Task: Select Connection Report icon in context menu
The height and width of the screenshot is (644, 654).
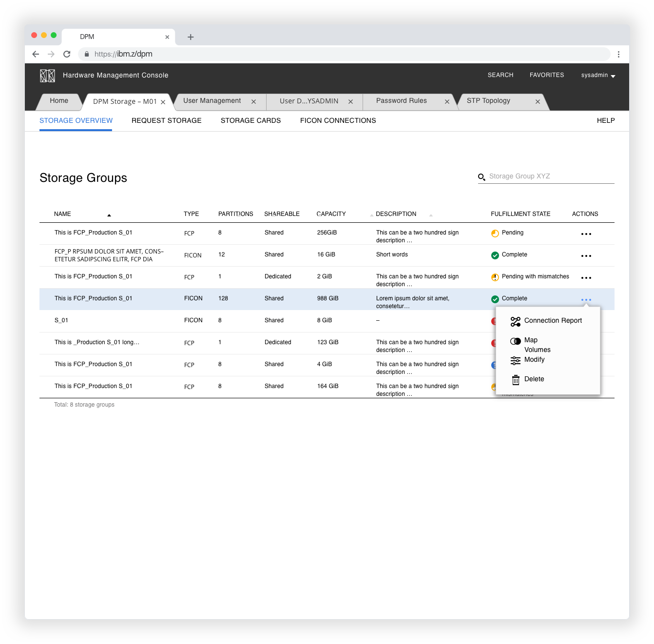Action: pyautogui.click(x=516, y=321)
